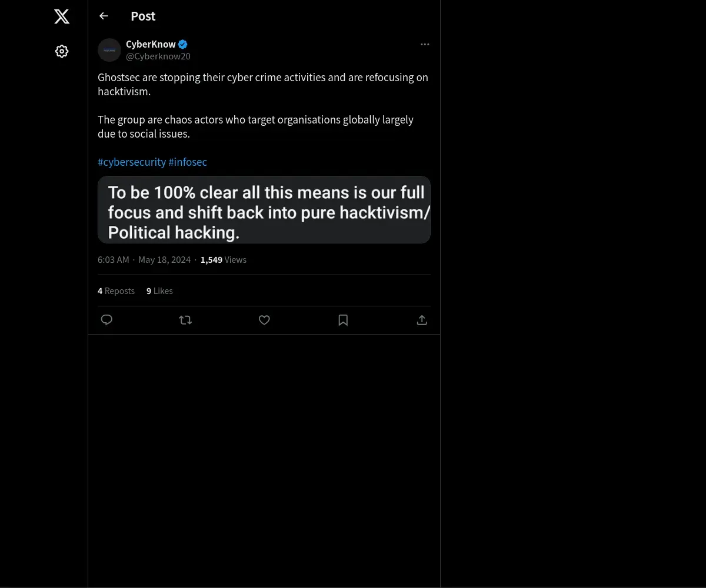Share the post via the upload icon

[422, 320]
